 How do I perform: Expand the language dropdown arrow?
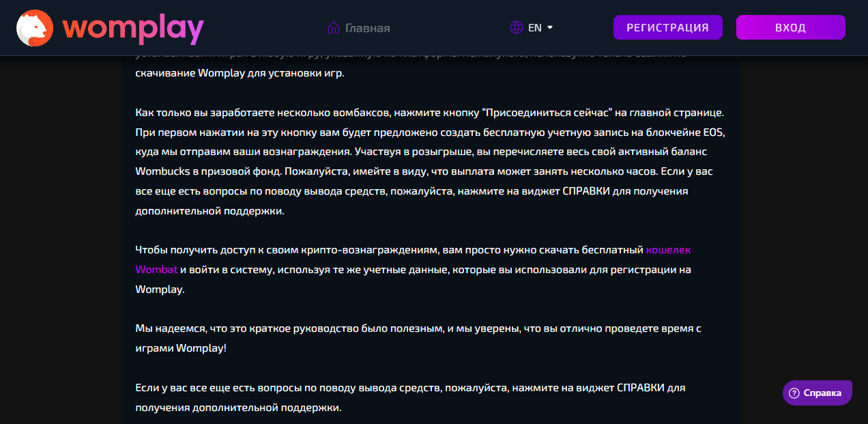(x=550, y=28)
